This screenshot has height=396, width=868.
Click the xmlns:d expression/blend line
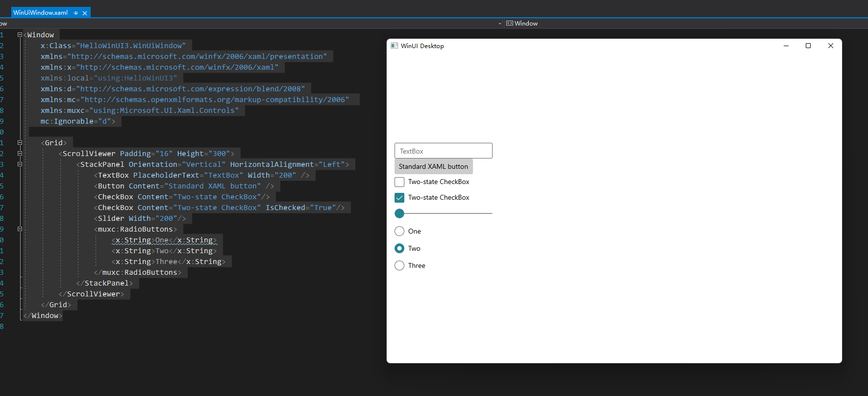point(173,89)
